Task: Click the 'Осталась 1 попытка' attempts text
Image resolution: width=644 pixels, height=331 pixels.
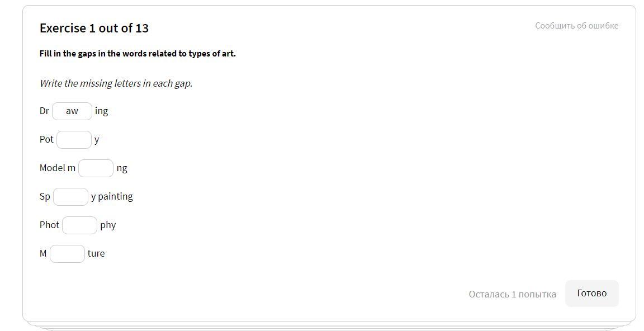Action: (512, 294)
